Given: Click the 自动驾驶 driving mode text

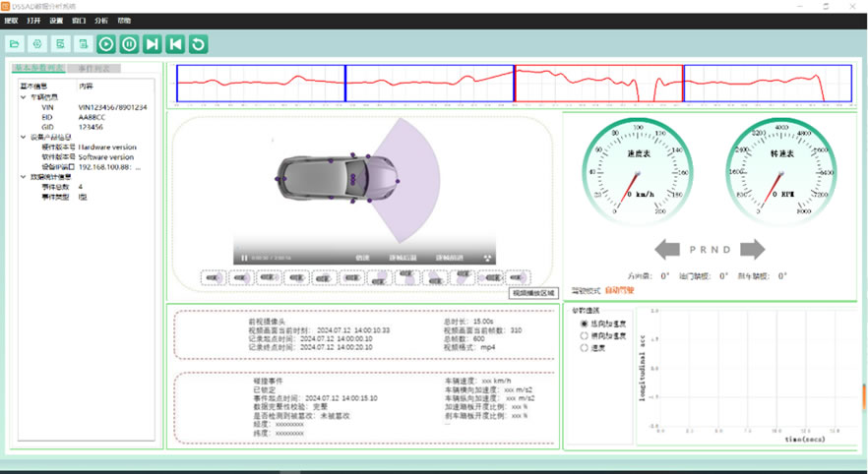Looking at the screenshot, I should 619,290.
